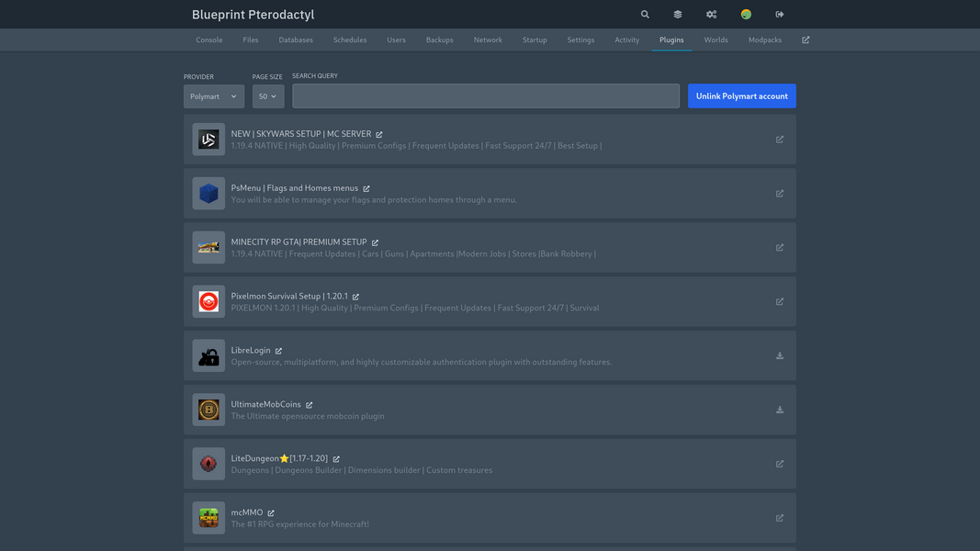Download the UltimateMobCoins plugin
This screenshot has width=980, height=551.
tap(780, 410)
